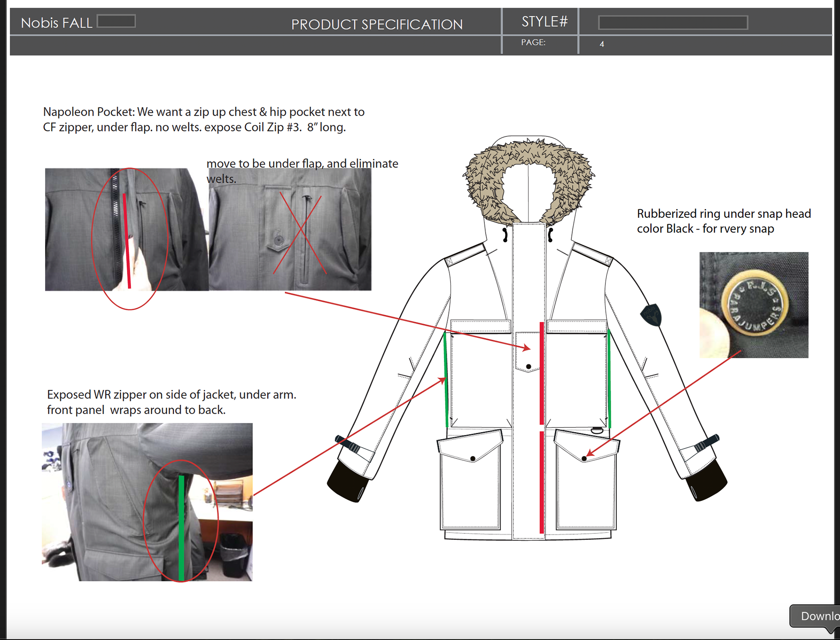Viewport: 840px width, 640px height.
Task: Click the underarm zipper photo with green line
Action: tap(147, 502)
